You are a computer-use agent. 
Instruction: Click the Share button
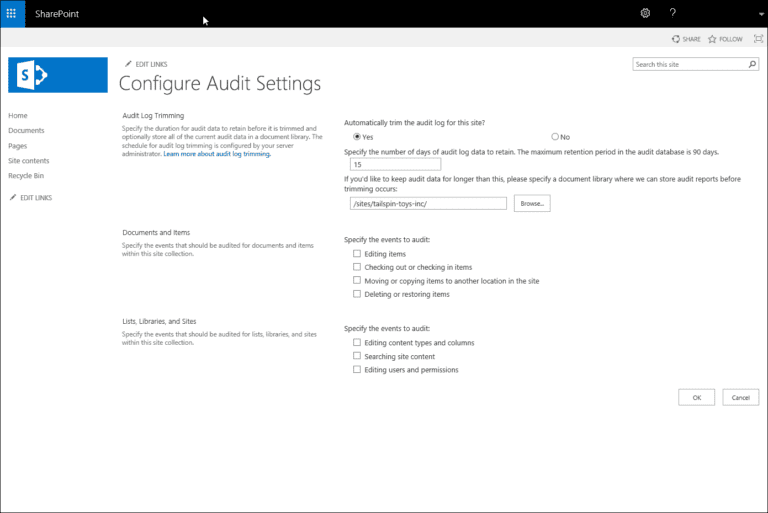click(x=686, y=39)
